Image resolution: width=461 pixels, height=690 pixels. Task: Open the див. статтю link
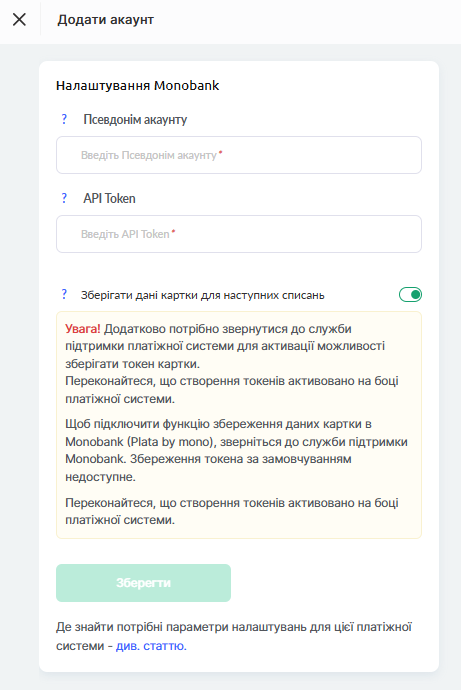pyautogui.click(x=151, y=646)
